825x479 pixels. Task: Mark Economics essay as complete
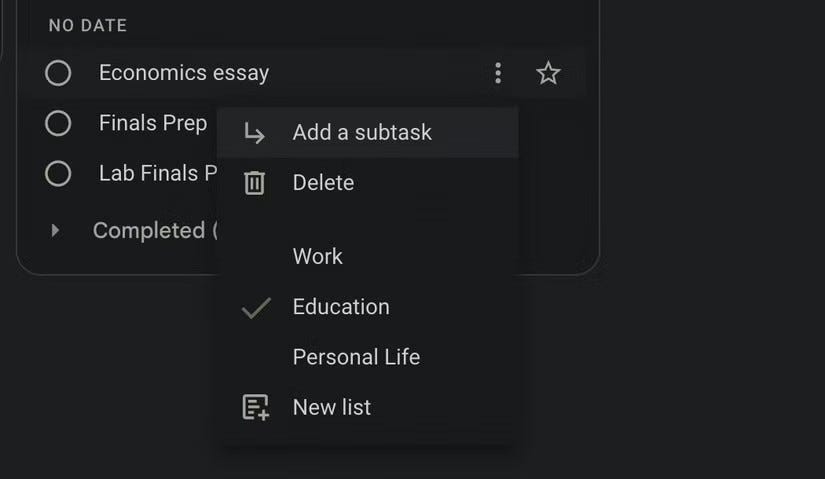[x=58, y=73]
